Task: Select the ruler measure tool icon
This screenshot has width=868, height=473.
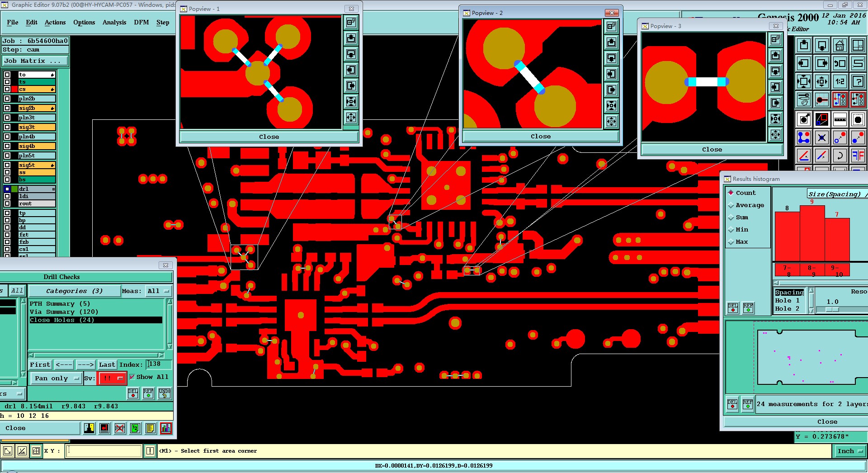Action: (840, 119)
